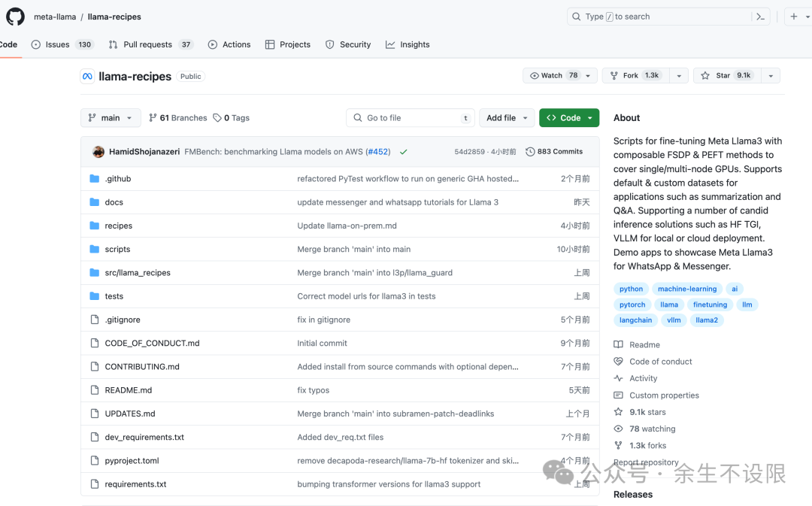Star the llama-recipes repository
812x506 pixels.
(726, 76)
